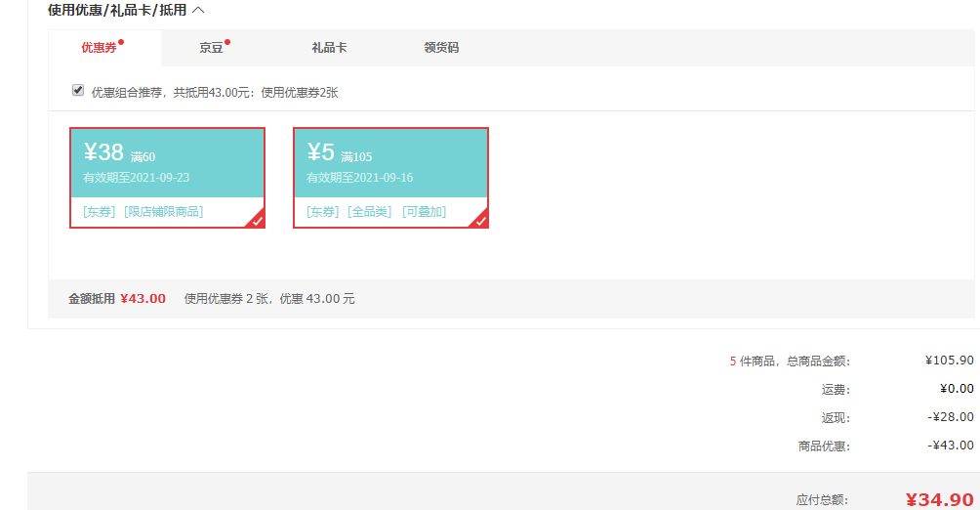This screenshot has height=510, width=980.
Task: Open the 领货码 tab
Action: click(x=441, y=48)
